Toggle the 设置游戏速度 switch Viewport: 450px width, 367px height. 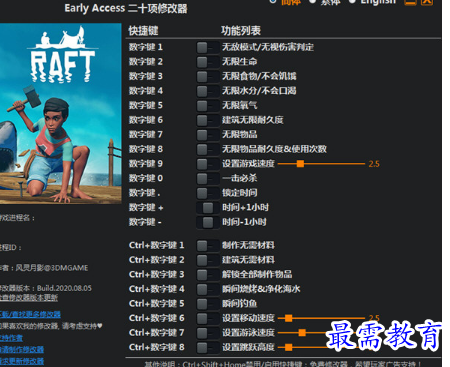coord(207,164)
